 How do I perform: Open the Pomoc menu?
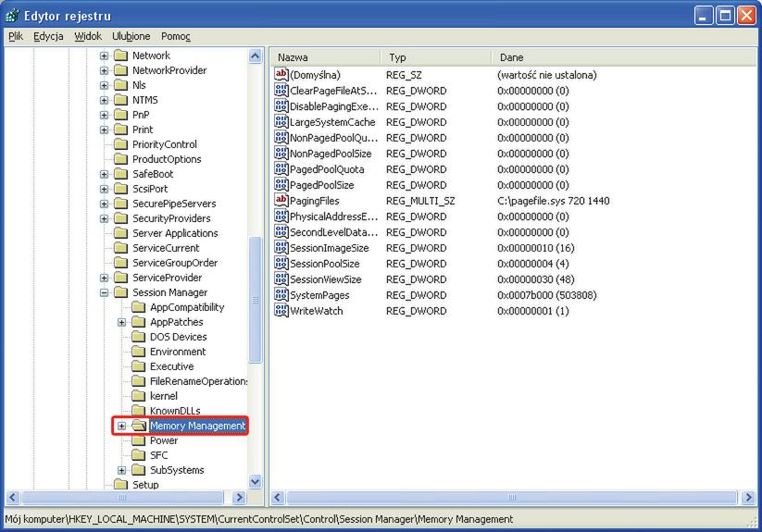[176, 36]
